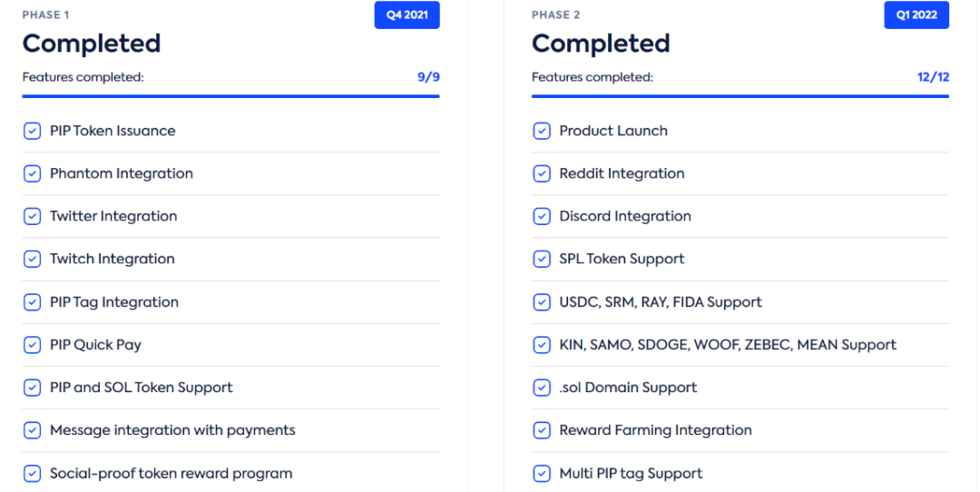Select the check icon for Twitter Integration

click(x=32, y=216)
